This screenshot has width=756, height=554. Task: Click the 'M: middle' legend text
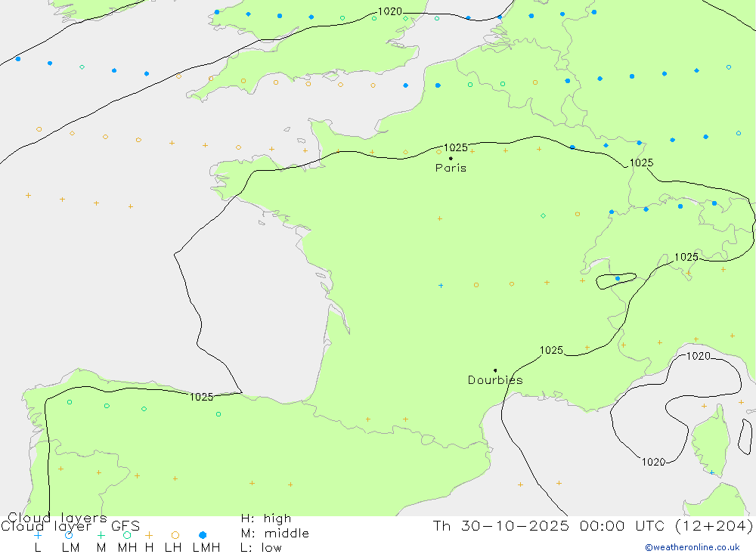[x=275, y=534]
